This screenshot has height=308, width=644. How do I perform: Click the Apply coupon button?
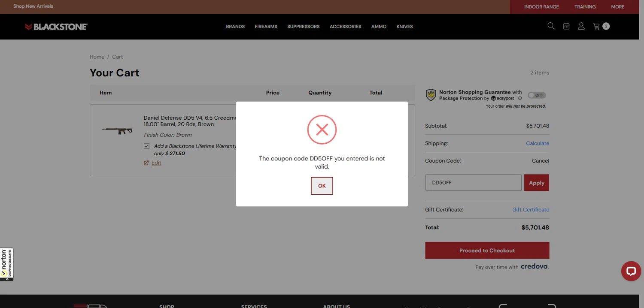tap(537, 183)
